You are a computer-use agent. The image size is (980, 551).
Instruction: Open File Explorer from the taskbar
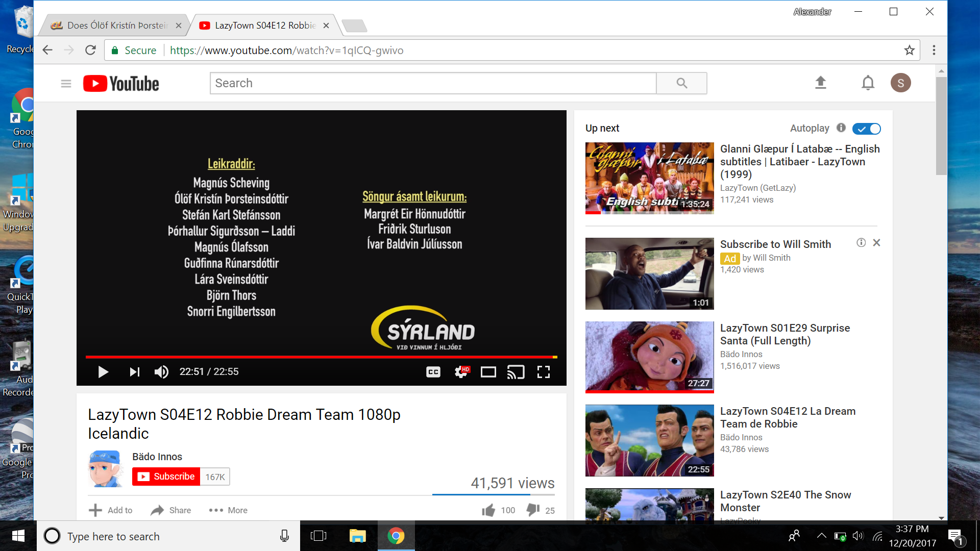(357, 536)
